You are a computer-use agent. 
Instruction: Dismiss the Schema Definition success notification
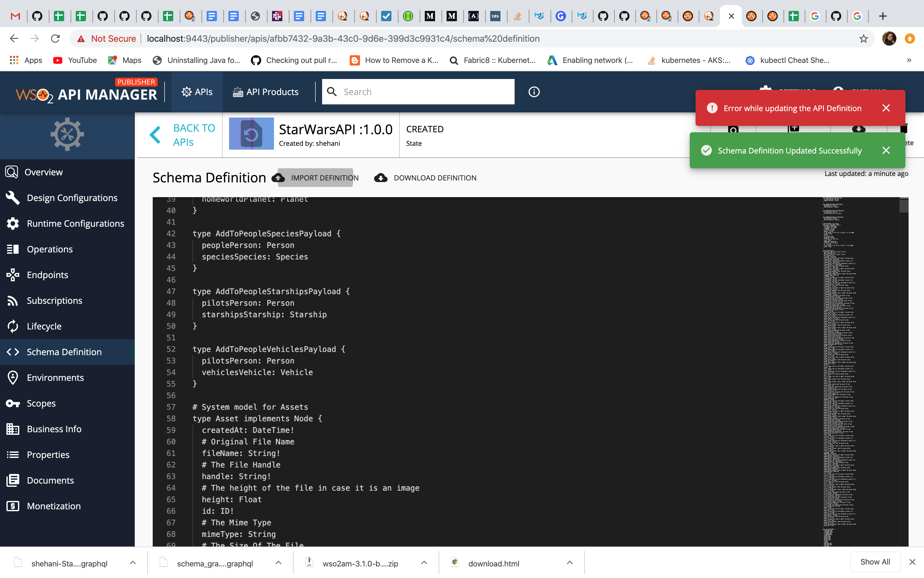pyautogui.click(x=886, y=151)
